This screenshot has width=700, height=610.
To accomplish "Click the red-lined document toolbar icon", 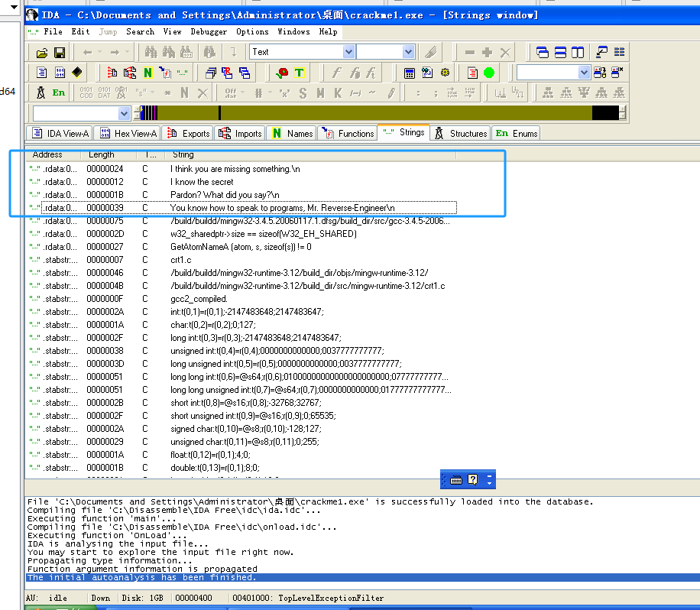I will (472, 73).
